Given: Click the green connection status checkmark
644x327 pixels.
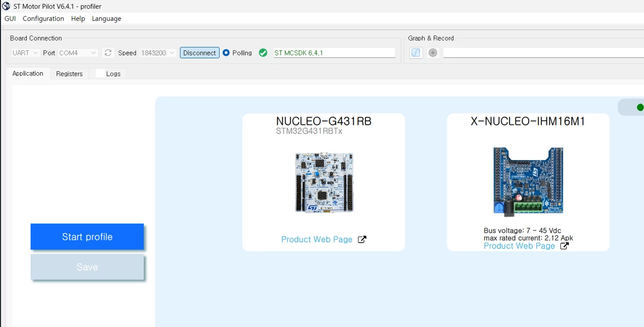Looking at the screenshot, I should pos(263,53).
